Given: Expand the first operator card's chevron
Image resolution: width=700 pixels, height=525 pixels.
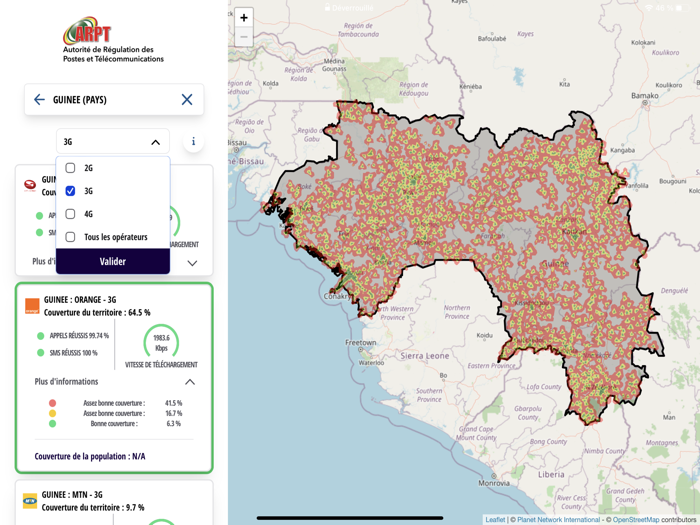Looking at the screenshot, I should point(192,263).
